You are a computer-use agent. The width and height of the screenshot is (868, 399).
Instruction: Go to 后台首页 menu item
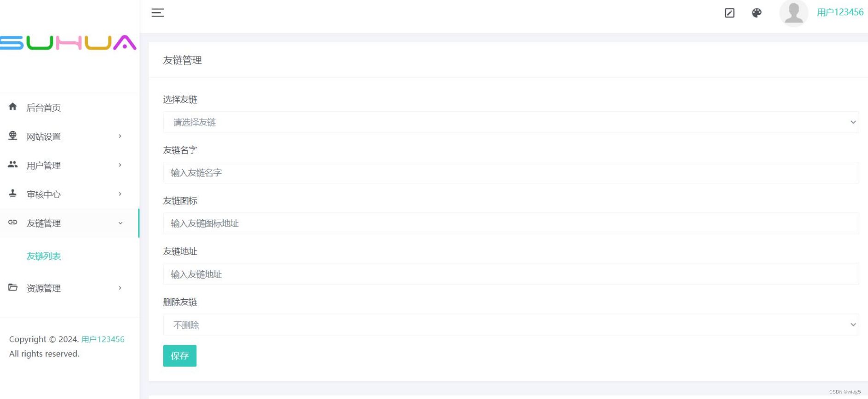[x=44, y=108]
